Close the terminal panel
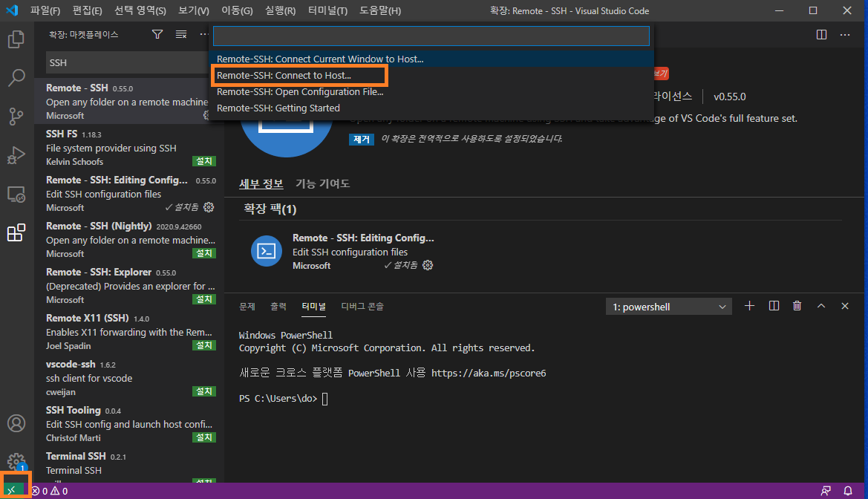The width and height of the screenshot is (868, 499). [845, 306]
